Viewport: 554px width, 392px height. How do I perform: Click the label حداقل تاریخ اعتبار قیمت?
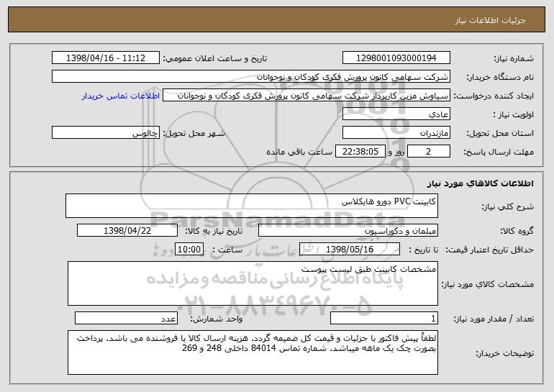point(490,250)
